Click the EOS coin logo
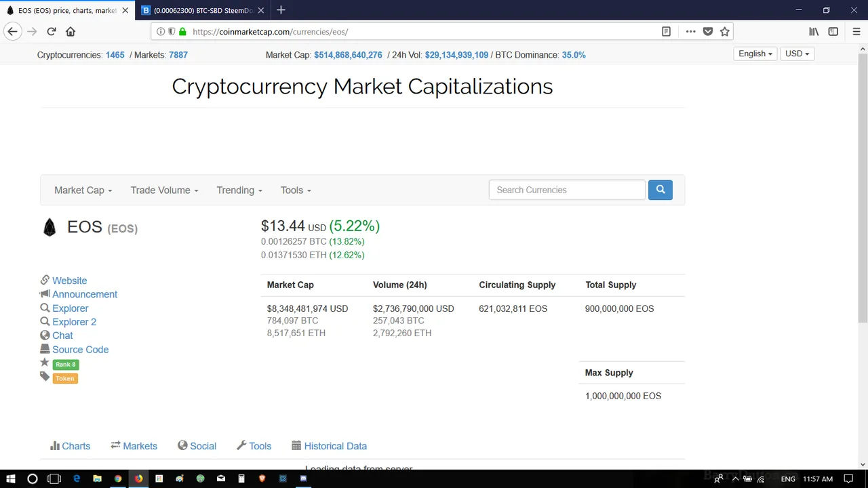This screenshot has height=488, width=868. tap(50, 228)
